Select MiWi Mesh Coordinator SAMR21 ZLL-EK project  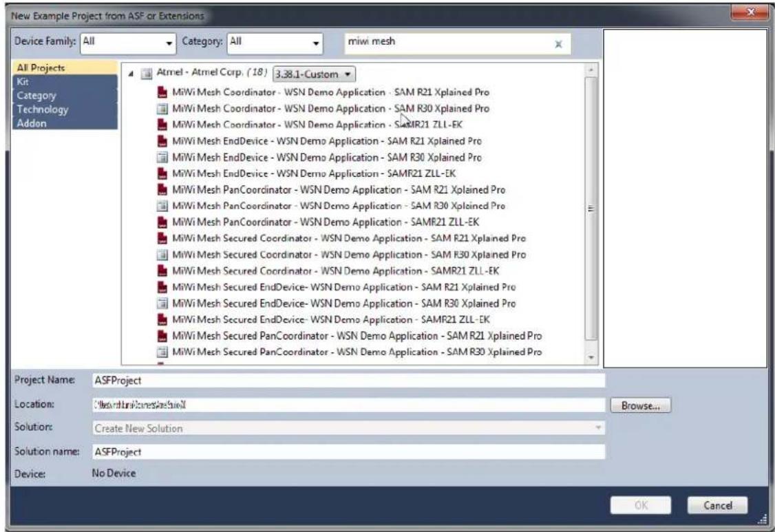click(x=317, y=125)
